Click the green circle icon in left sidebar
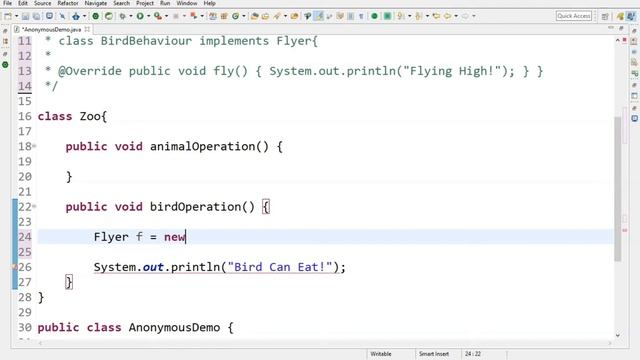Screen dimensions: 640x360 [5, 64]
